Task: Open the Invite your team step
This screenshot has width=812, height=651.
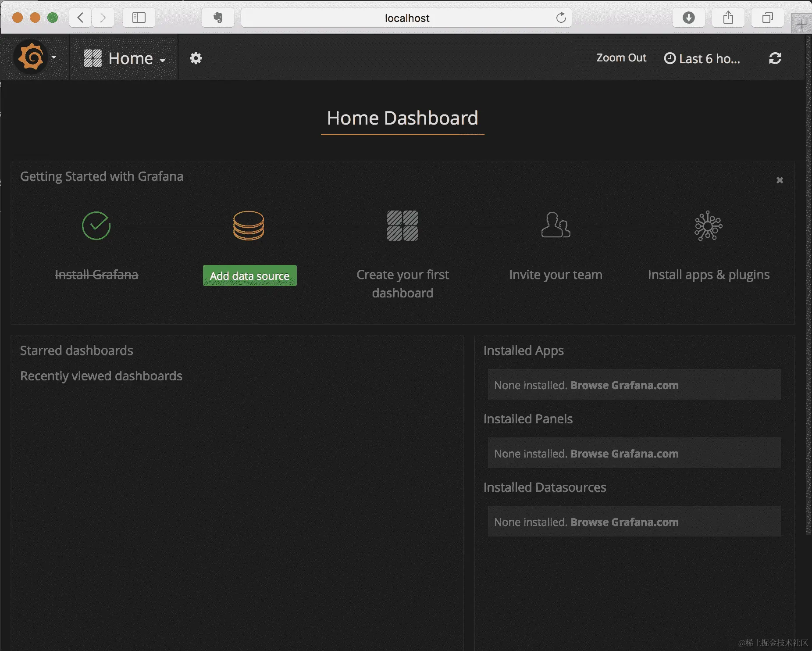Action: (x=556, y=275)
